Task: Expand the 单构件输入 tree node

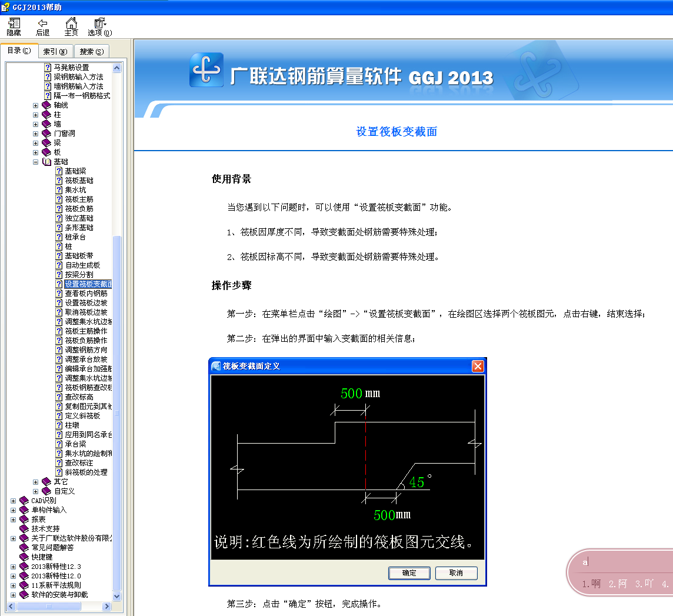Action: [x=14, y=511]
